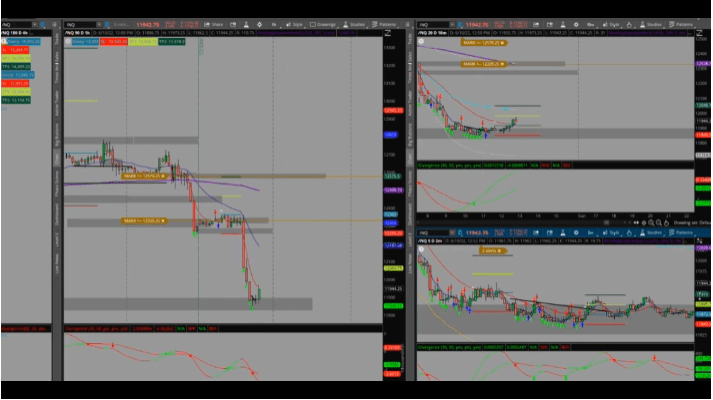The width and height of the screenshot is (713, 400).
Task: Close the MARK <= 12329.25 alert in 10m chart
Action: tap(502, 64)
